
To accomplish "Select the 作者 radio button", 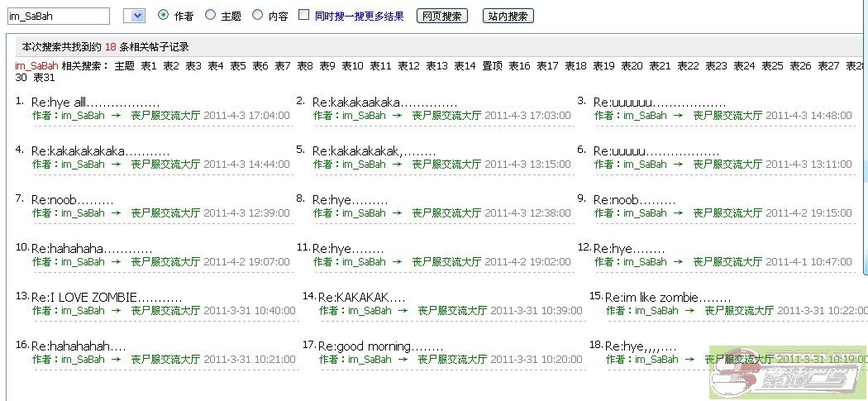I will click(163, 15).
